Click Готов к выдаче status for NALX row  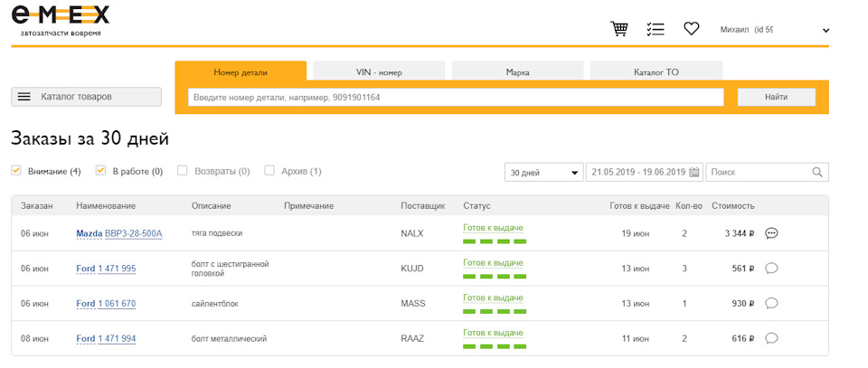(493, 228)
